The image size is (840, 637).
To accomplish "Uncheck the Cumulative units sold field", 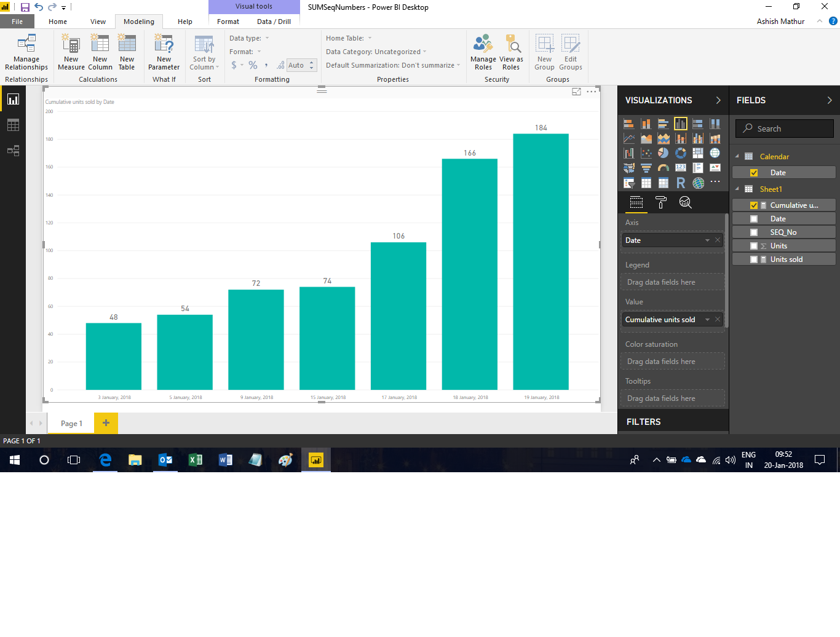I will point(754,205).
